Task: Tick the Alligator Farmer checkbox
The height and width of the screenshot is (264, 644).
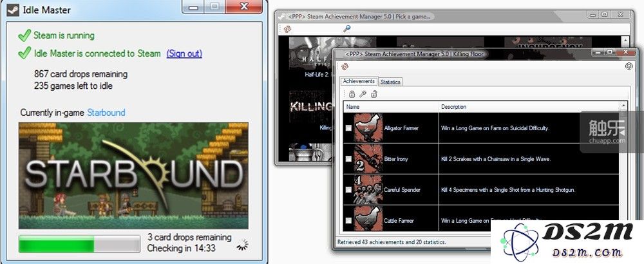Action: coord(348,128)
